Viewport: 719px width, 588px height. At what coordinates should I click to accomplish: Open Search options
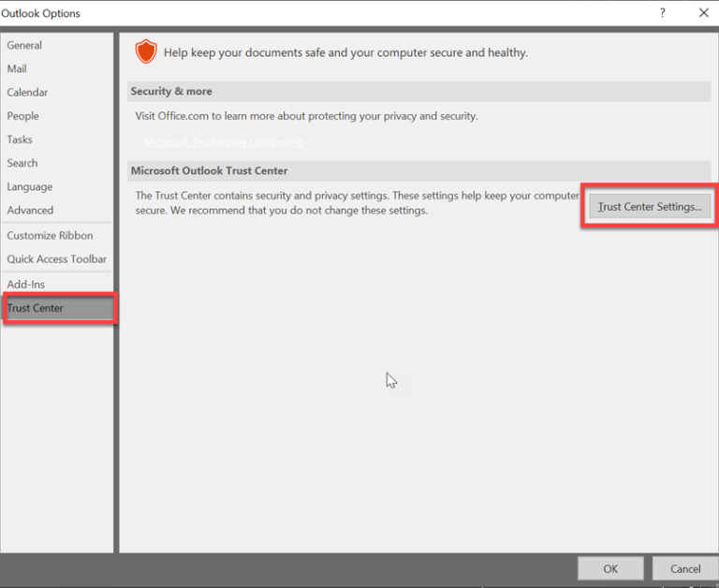(57, 163)
